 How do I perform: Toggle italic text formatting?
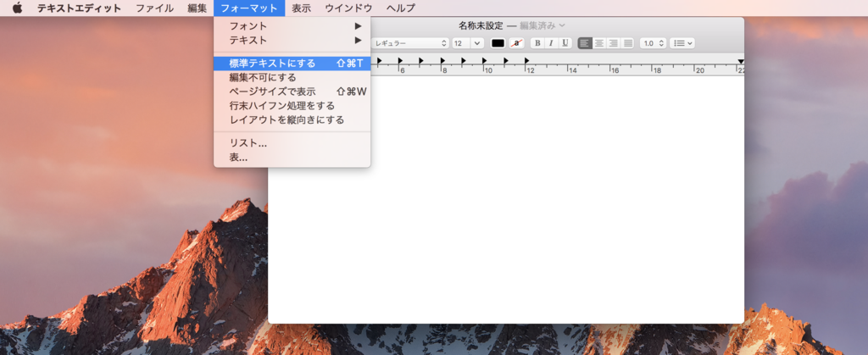click(x=551, y=43)
